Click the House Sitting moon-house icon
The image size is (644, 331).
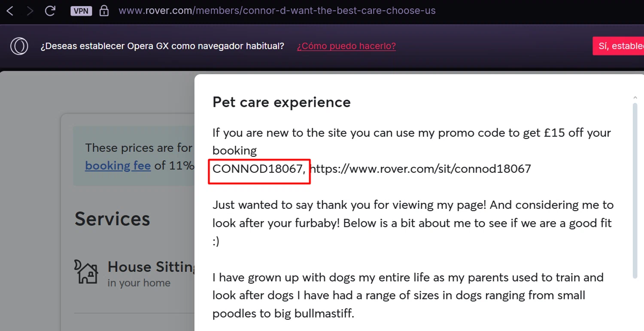coord(86,271)
